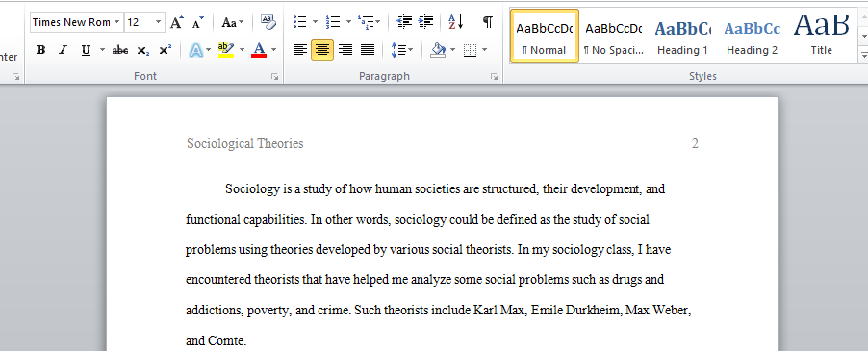Open Text Effects dropdown arrow
The width and height of the screenshot is (868, 351).
[208, 50]
